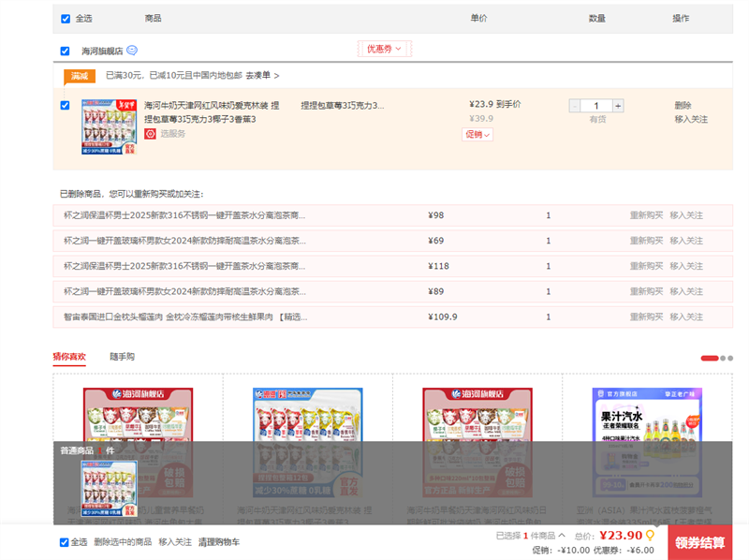Expand the 促销 promotion dropdown
The image size is (749, 560).
pyautogui.click(x=477, y=134)
